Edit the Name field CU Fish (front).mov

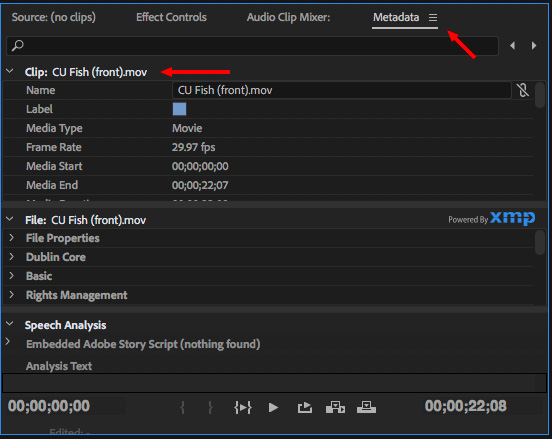click(341, 90)
